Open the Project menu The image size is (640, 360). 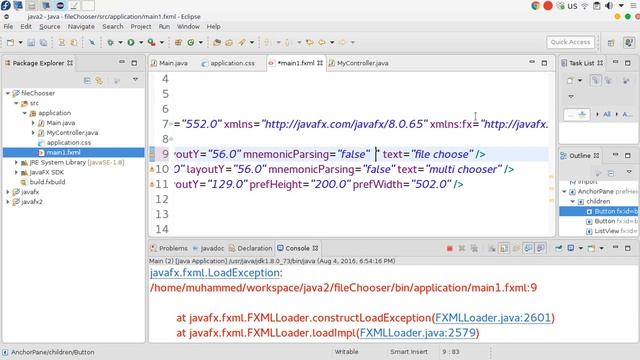pos(141,27)
